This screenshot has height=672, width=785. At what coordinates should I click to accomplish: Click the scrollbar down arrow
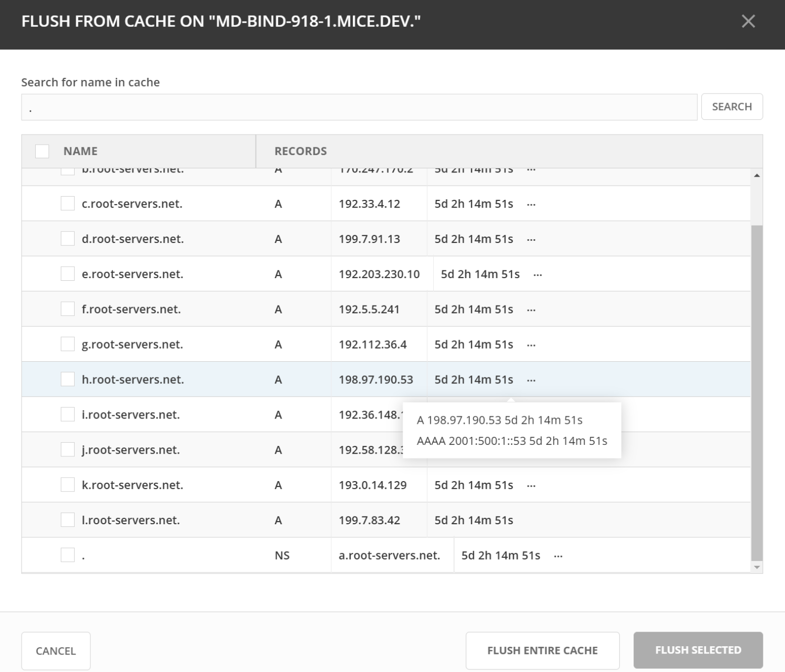[x=757, y=567]
